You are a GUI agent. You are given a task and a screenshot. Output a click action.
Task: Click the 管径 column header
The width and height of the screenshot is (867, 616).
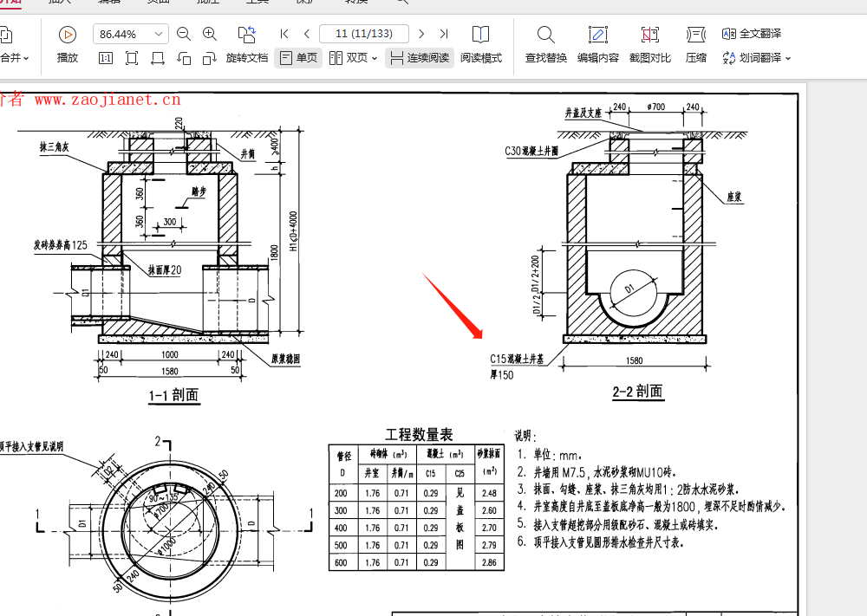(x=344, y=456)
